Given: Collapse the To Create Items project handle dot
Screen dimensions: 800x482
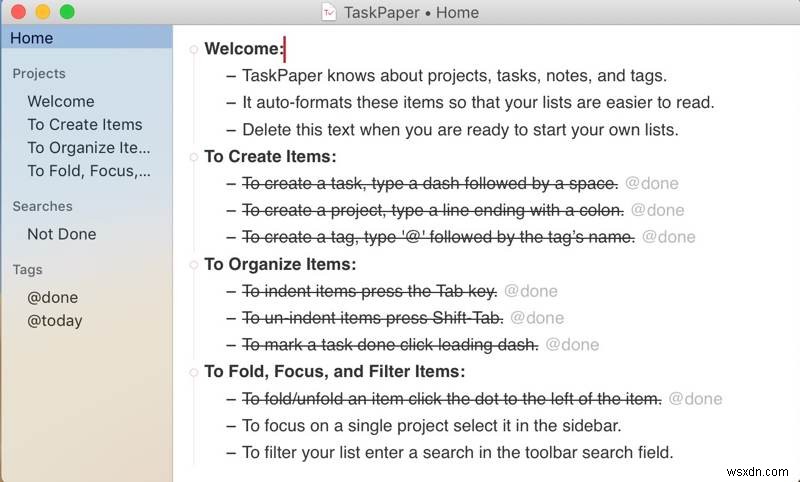Looking at the screenshot, I should pos(194,156).
